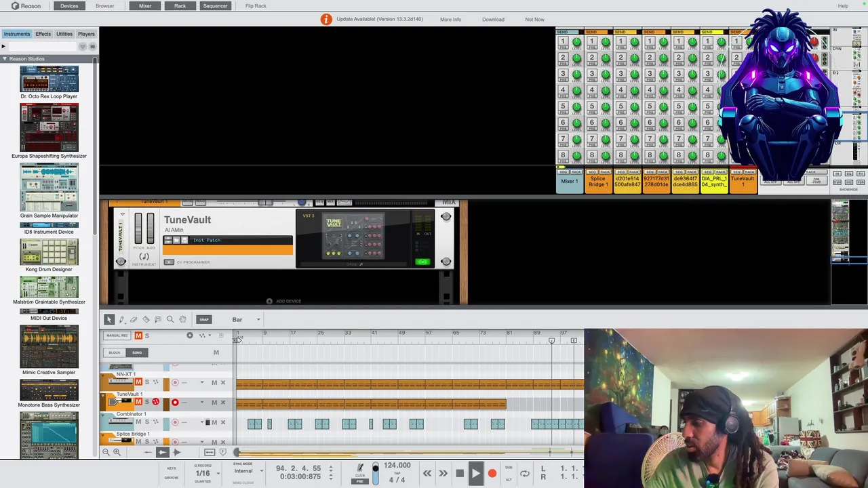Image resolution: width=868 pixels, height=488 pixels.
Task: Select the Magnify tool in sequencer toolbar
Action: pyautogui.click(x=170, y=319)
